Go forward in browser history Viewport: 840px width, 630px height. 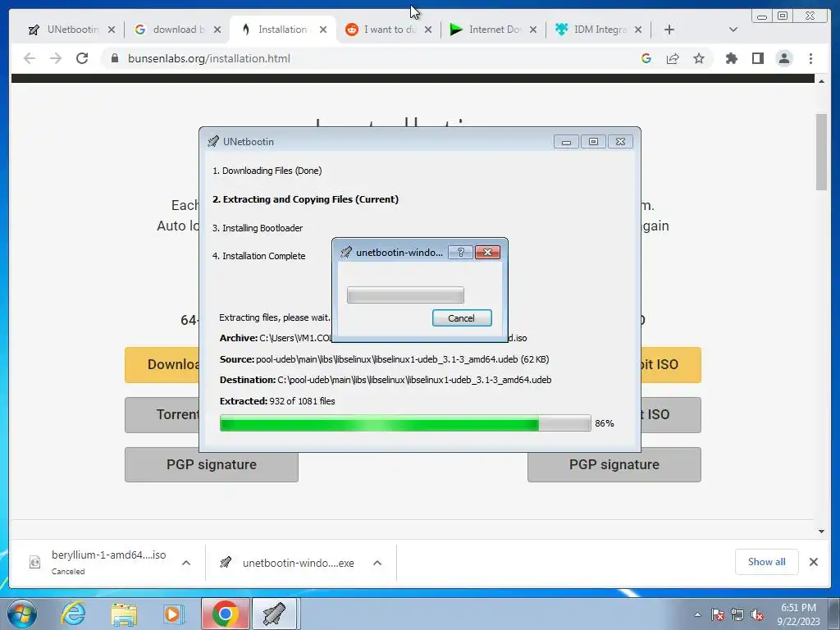(x=56, y=58)
